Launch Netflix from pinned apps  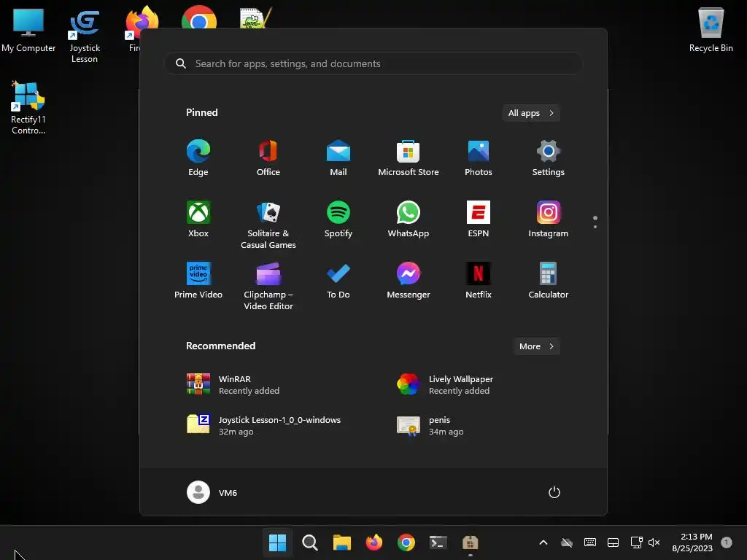tap(479, 281)
